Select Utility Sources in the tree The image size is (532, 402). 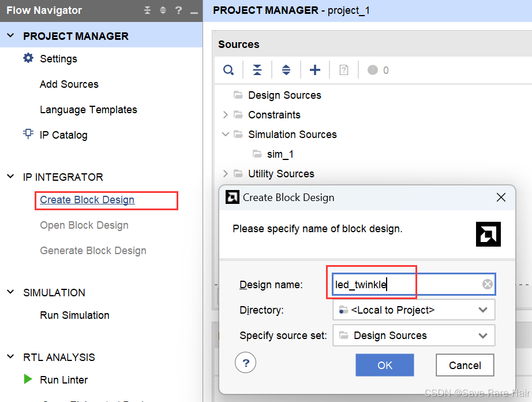pyautogui.click(x=281, y=174)
